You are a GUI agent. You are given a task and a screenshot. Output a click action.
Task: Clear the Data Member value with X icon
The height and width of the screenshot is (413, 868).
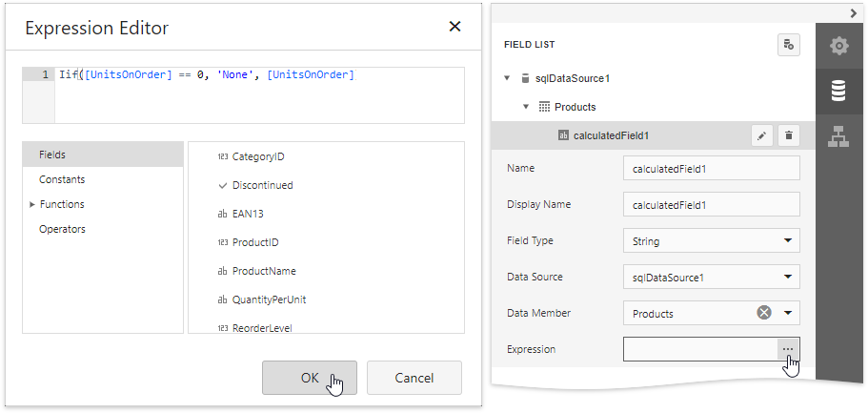pyautogui.click(x=764, y=313)
